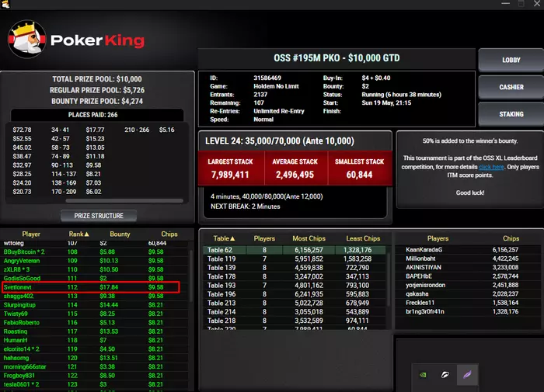
Task: Click the purple feather tray icon
Action: [x=467, y=374]
